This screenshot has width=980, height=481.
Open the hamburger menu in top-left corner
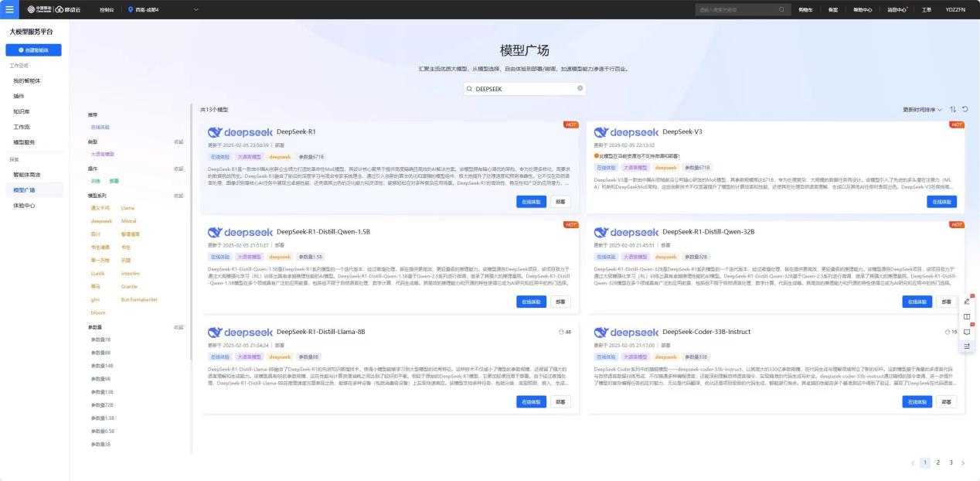coord(9,9)
